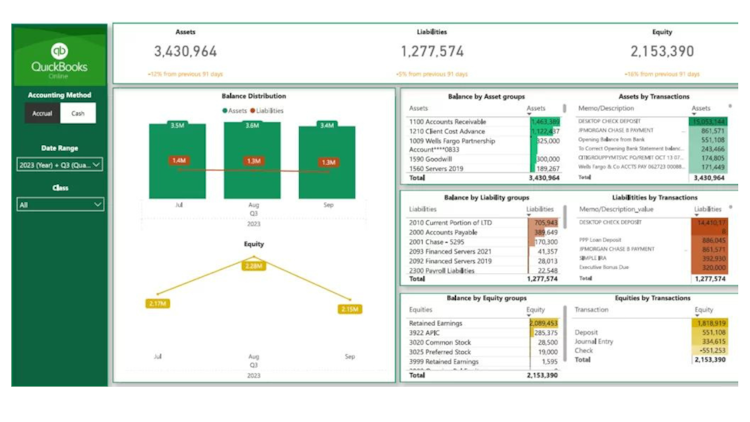Click the Liability groups table scrollbar

(565, 217)
